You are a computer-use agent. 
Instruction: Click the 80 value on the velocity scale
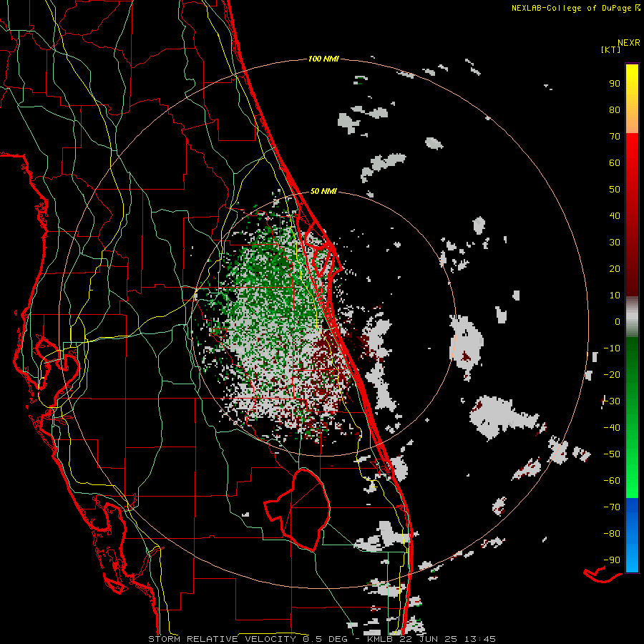(615, 109)
